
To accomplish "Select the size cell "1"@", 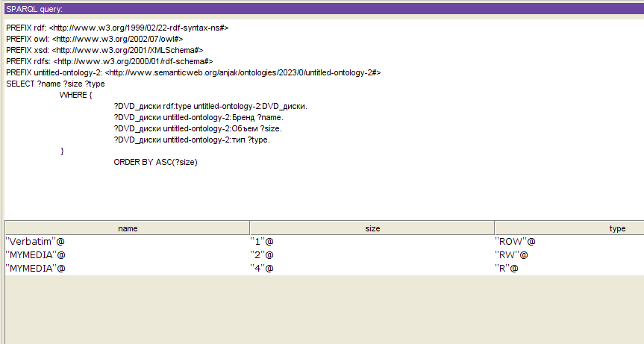I will 372,241.
